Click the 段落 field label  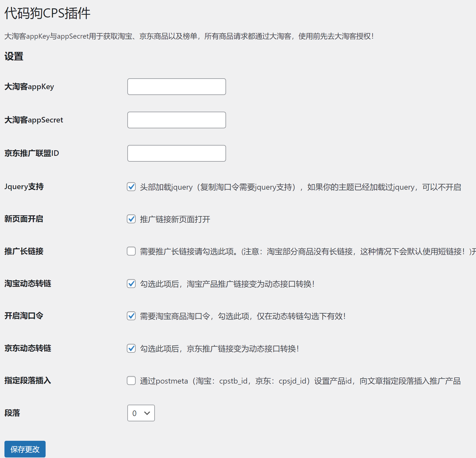(12, 413)
